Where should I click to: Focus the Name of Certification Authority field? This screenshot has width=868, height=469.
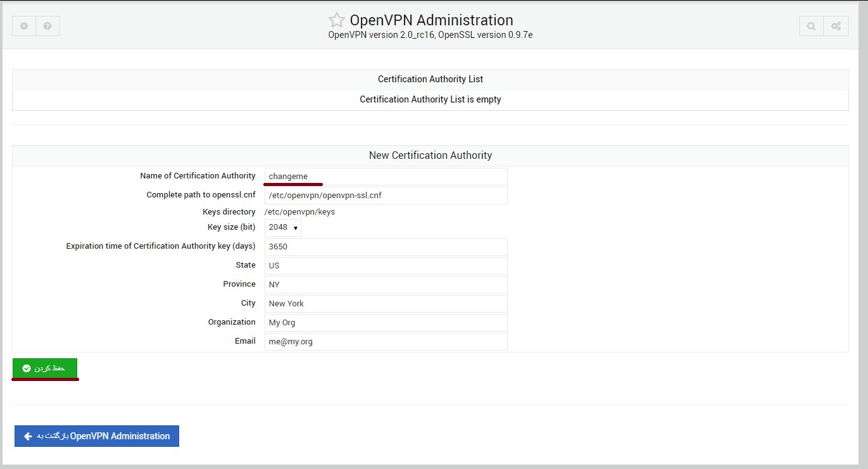386,177
